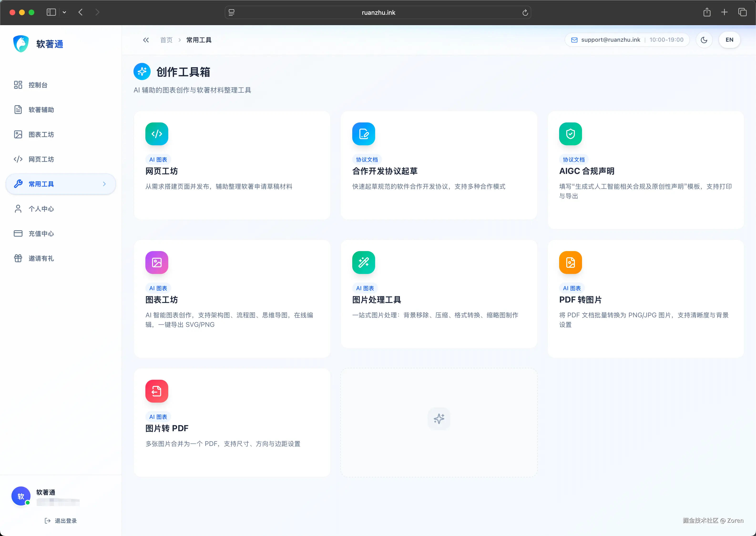The height and width of the screenshot is (536, 756).
Task: Open the 网页工坊 code icon in sidebar
Action: click(18, 159)
